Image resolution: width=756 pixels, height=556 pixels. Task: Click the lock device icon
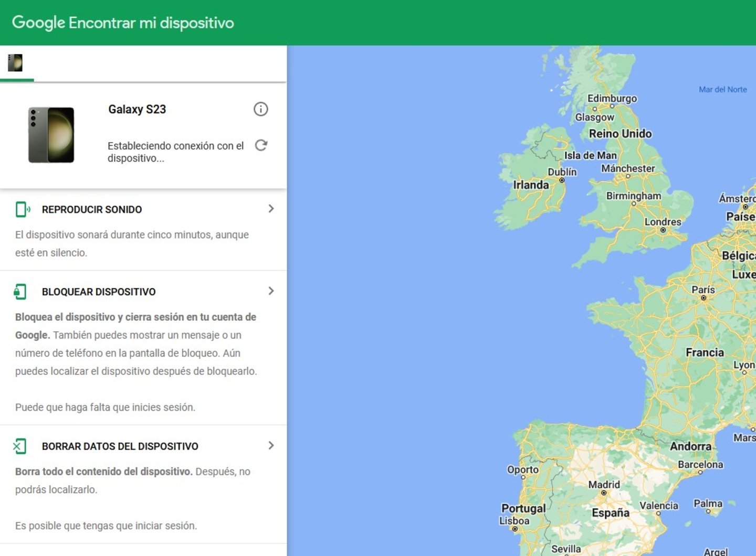click(x=20, y=292)
